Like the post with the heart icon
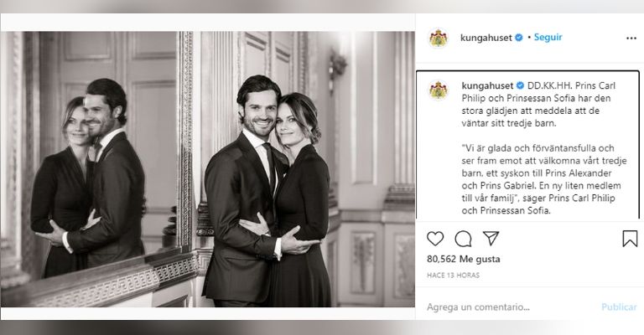The height and width of the screenshot is (335, 644). point(435,238)
